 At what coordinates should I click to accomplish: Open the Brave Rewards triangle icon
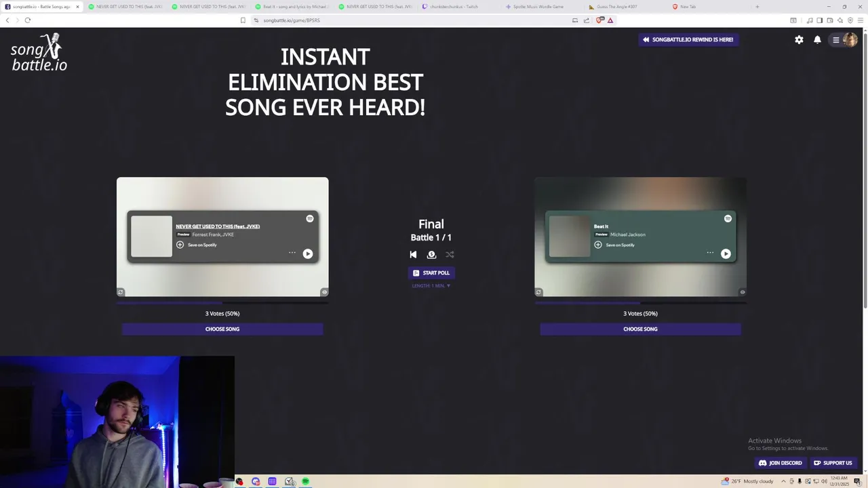pyautogui.click(x=610, y=20)
